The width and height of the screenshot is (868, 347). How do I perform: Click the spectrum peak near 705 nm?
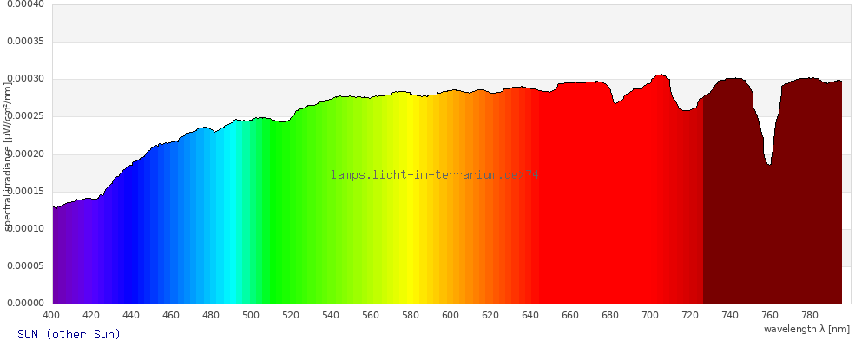click(660, 75)
